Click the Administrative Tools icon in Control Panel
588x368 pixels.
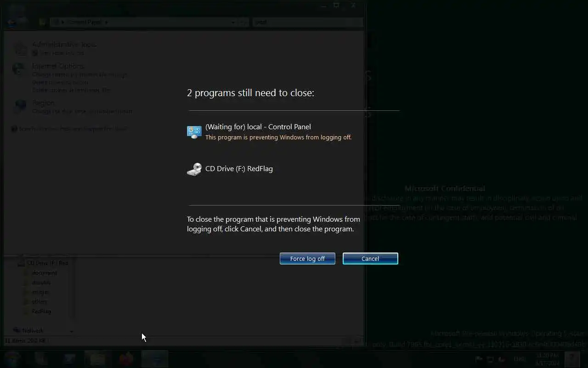[x=20, y=48]
